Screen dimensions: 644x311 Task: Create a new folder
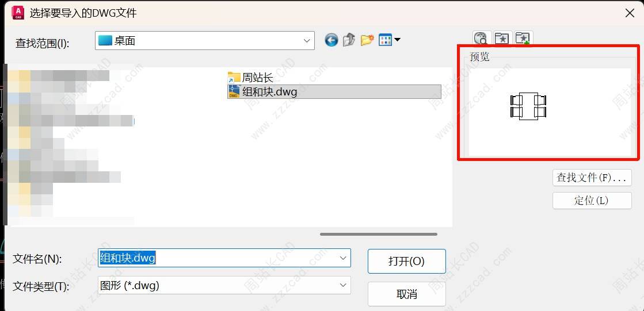point(367,40)
